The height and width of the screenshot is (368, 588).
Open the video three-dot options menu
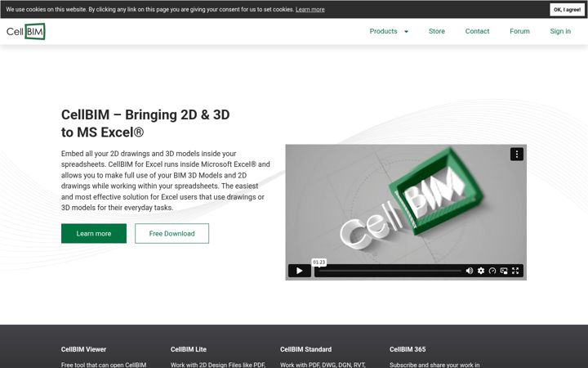click(517, 154)
